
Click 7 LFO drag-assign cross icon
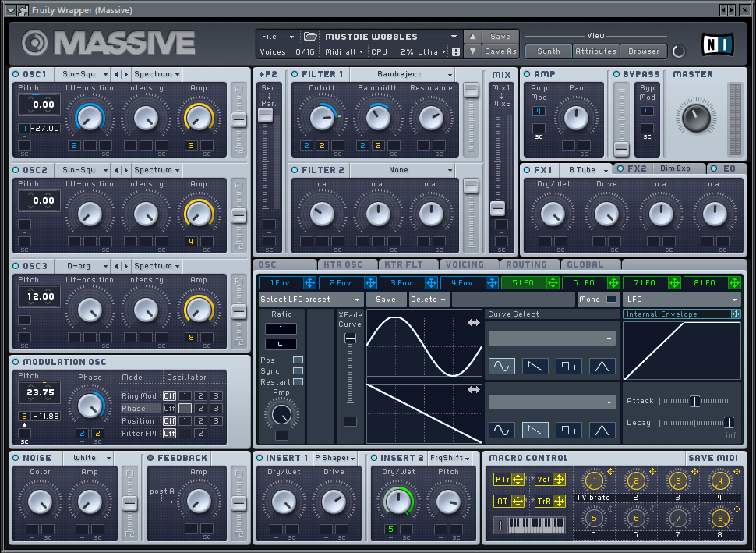(x=674, y=283)
